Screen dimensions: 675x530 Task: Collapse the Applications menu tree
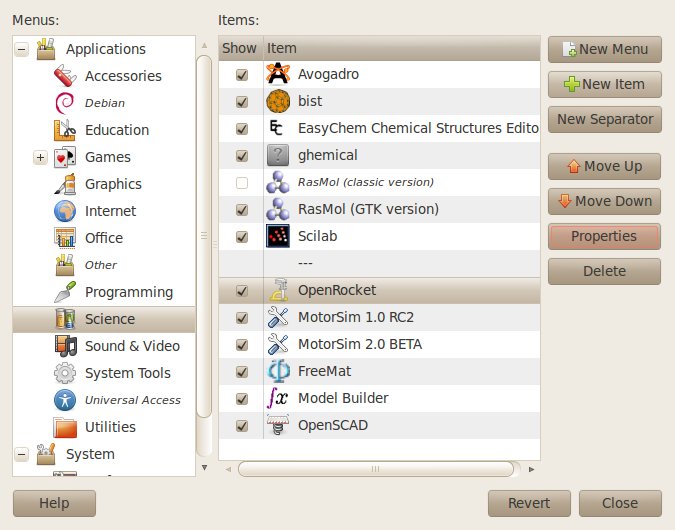[21, 49]
